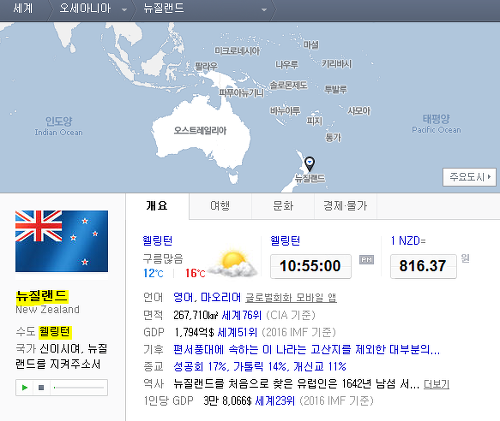Click the highlighted 뉴질랜드 country title
This screenshot has width=500, height=421.
[x=42, y=296]
